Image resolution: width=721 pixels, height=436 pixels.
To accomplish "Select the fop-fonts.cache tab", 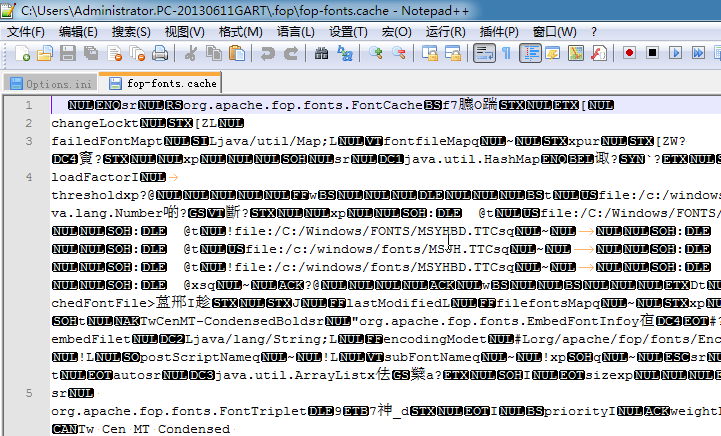I will click(160, 83).
